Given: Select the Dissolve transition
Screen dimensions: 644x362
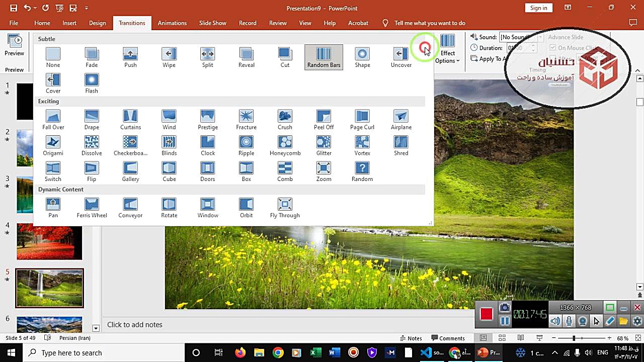Looking at the screenshot, I should tap(92, 146).
